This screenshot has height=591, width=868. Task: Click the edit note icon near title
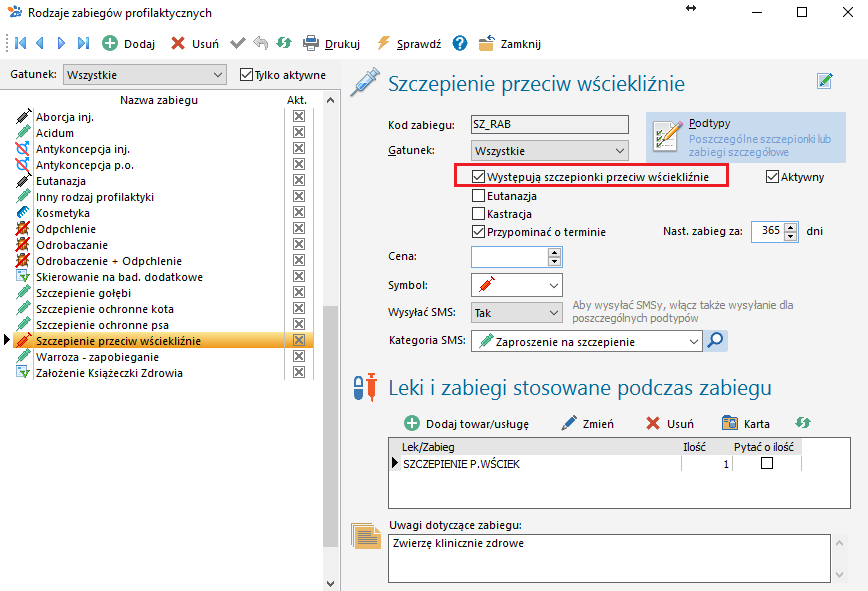[x=825, y=81]
